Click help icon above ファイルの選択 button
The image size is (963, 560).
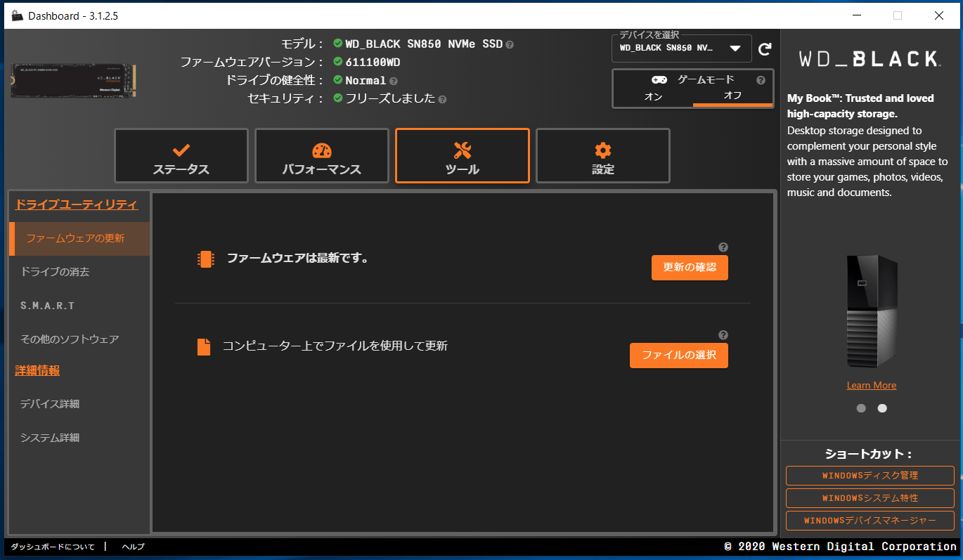point(723,335)
